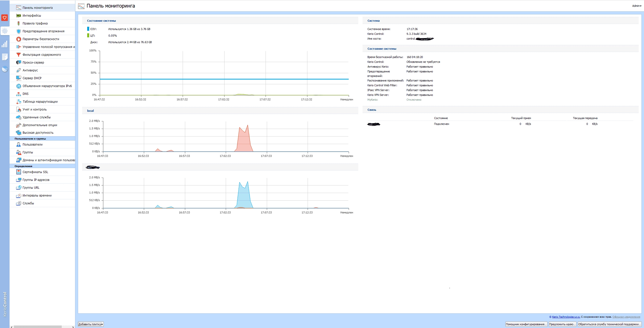
Task: Select Правила трафика in the sidebar
Action: pyautogui.click(x=42, y=23)
